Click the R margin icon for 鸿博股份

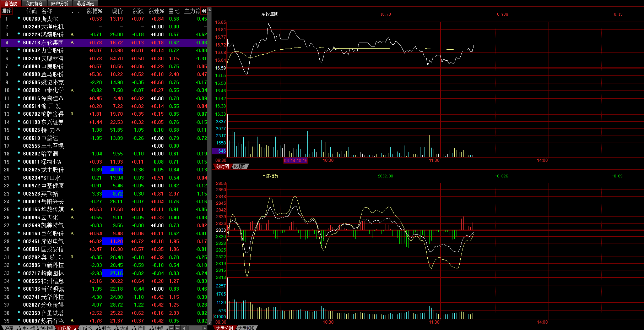pyautogui.click(x=72, y=34)
